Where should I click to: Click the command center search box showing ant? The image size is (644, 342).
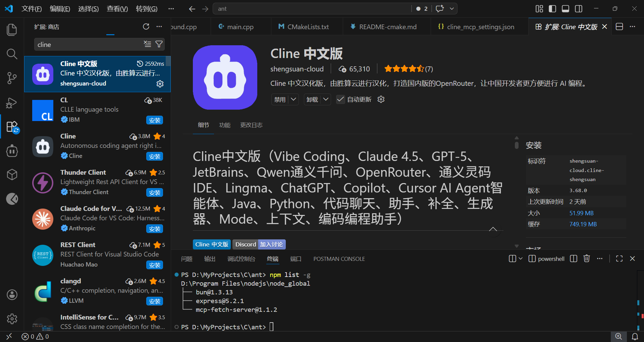312,9
